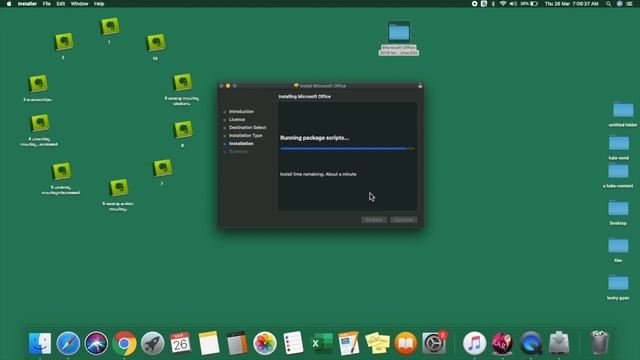The height and width of the screenshot is (360, 640).
Task: Click the 'Introduction' step in installer sidebar
Action: click(x=241, y=111)
